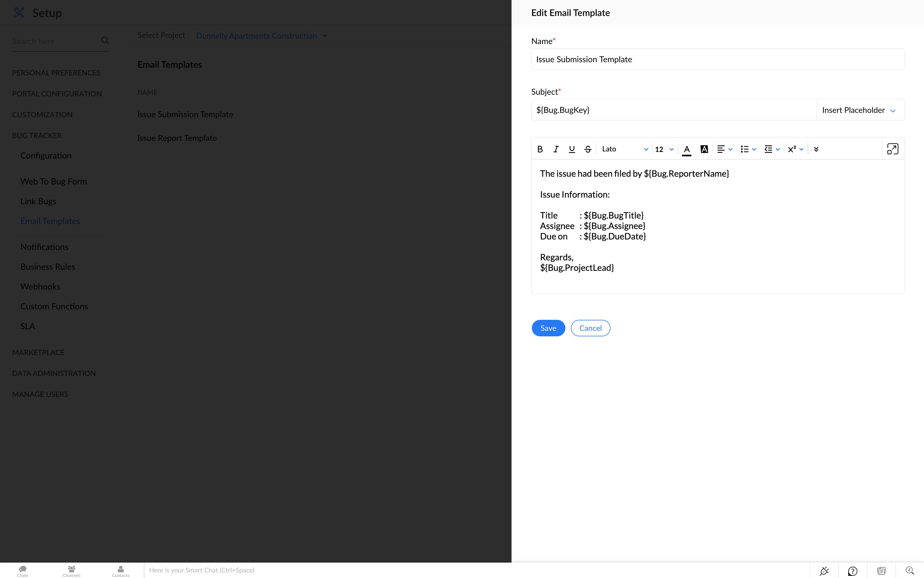
Task: Open Bug Tracker section
Action: [x=37, y=136]
